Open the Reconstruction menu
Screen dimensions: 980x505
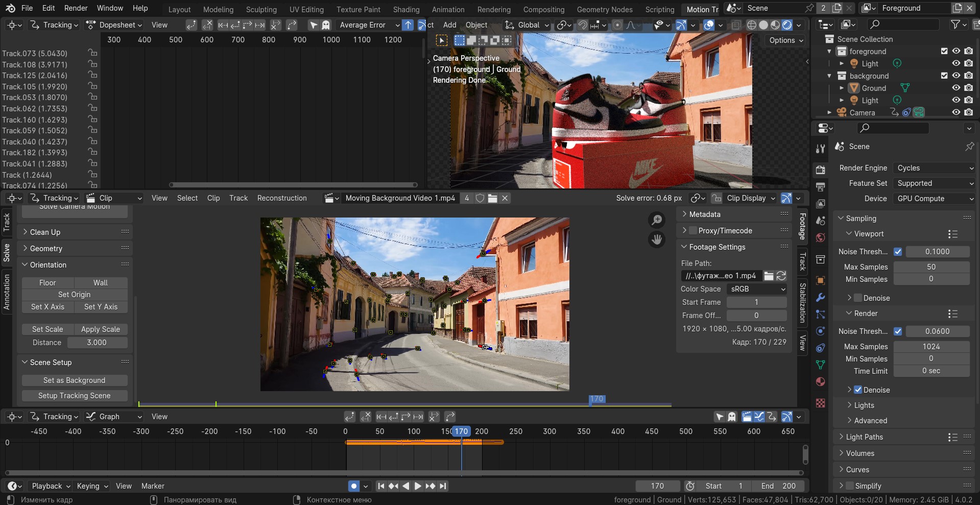282,198
